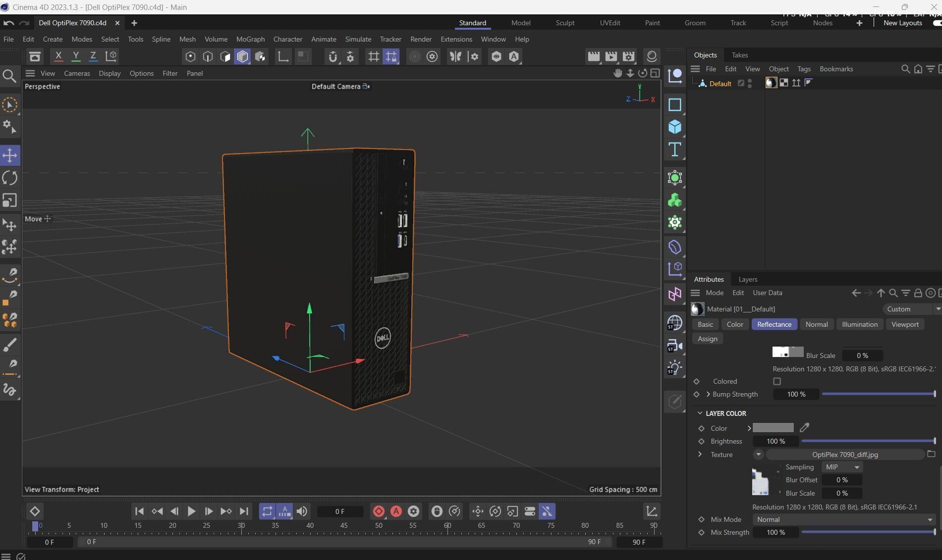Toggle Enable Snap magnet icon
The image size is (942, 560).
tap(333, 56)
